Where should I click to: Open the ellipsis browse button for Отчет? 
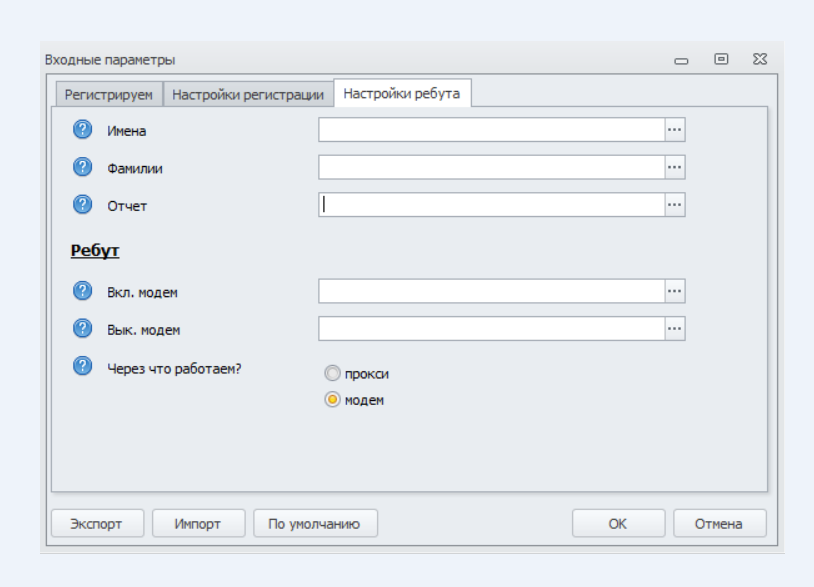[675, 204]
